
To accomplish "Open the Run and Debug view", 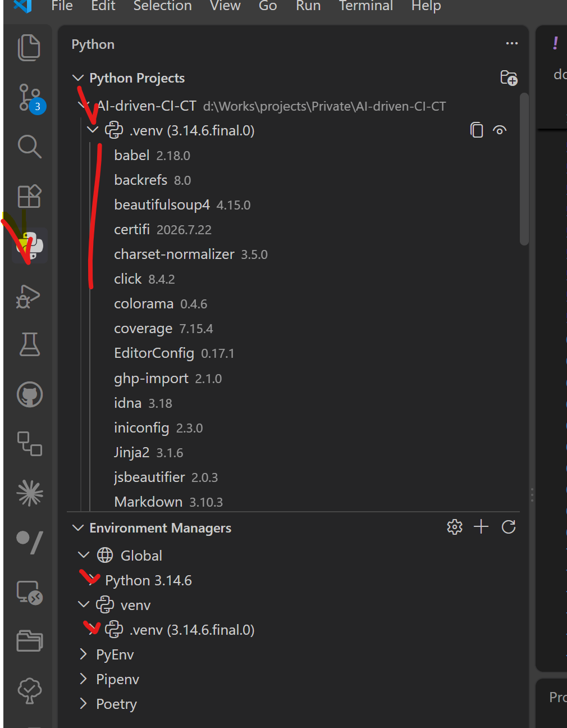I will [x=29, y=296].
